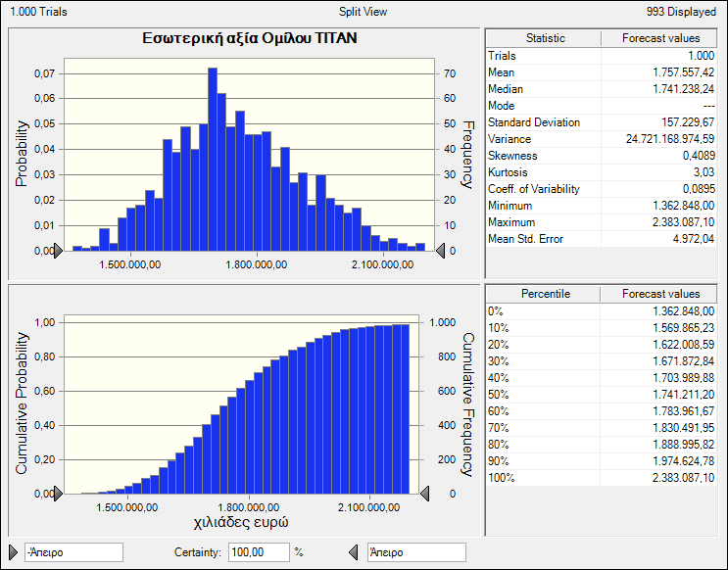Click the Certainty field showing 100,00
Viewport: 728px width, 570px height.
(x=259, y=552)
